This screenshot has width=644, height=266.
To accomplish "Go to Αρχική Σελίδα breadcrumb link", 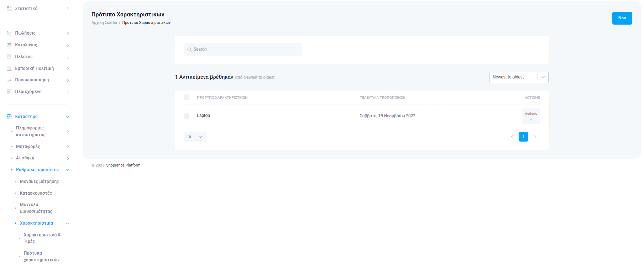I will (104, 22).
